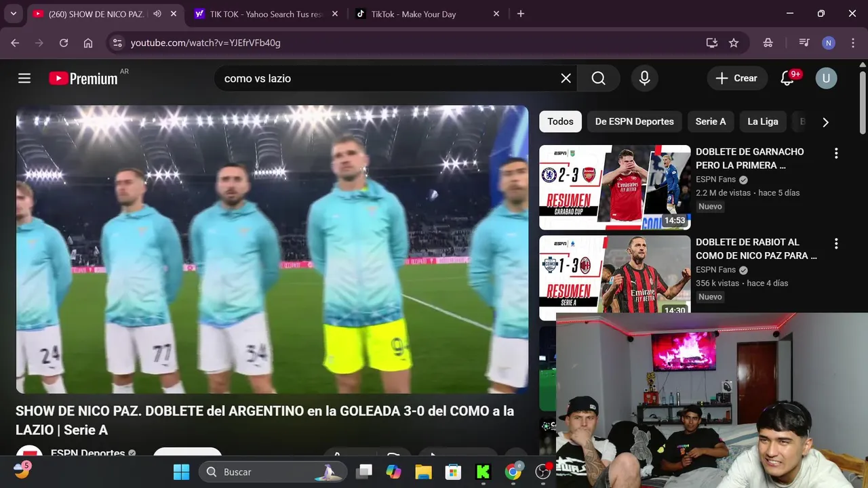Open Microsoft Store from the taskbar

(x=453, y=472)
